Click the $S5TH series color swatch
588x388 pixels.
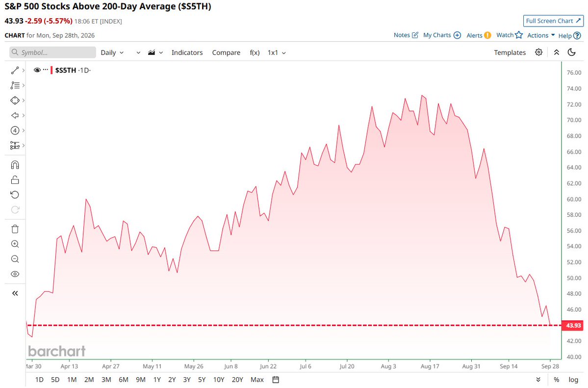52,70
